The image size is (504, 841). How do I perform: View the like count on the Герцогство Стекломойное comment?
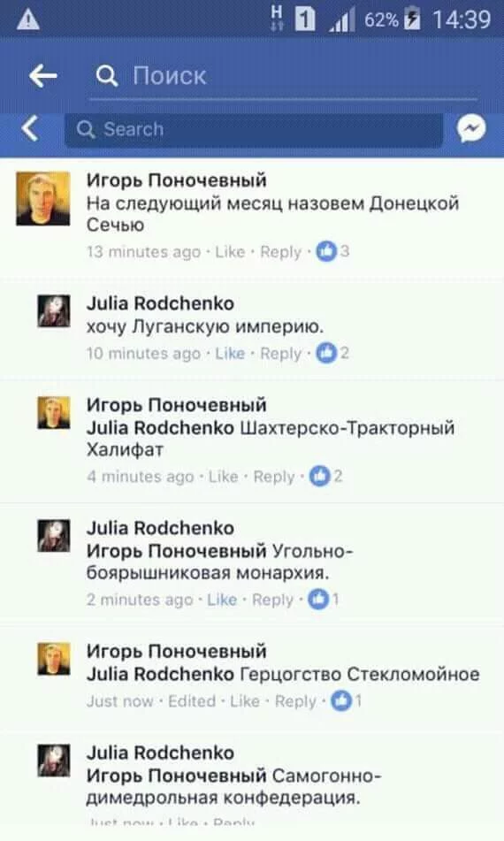coord(347,700)
